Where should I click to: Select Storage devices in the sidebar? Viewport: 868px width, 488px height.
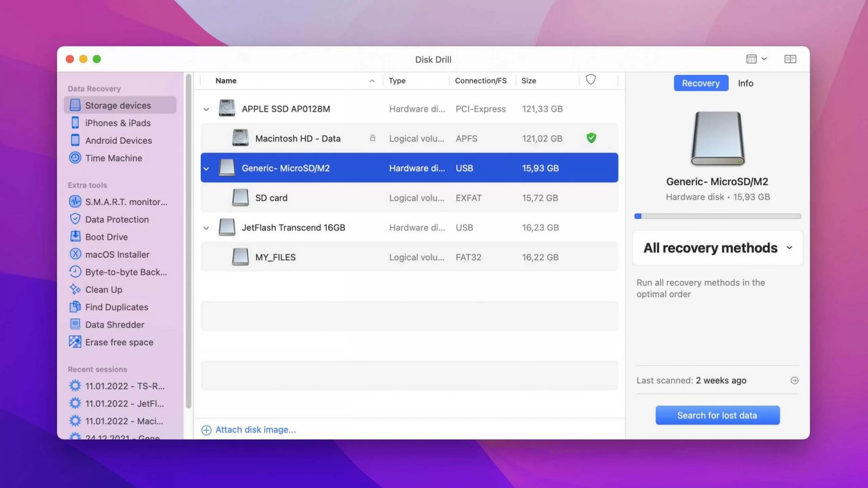click(x=117, y=105)
